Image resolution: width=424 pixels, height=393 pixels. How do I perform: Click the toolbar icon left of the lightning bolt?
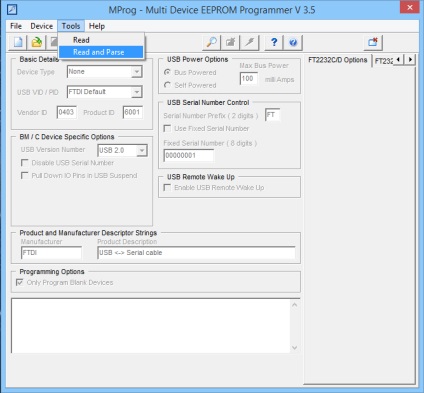coord(230,42)
